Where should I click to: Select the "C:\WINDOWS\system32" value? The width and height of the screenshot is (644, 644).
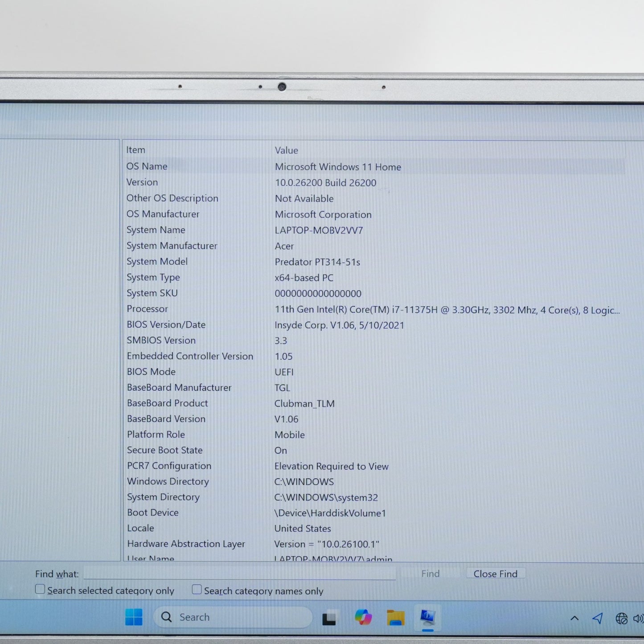(326, 497)
